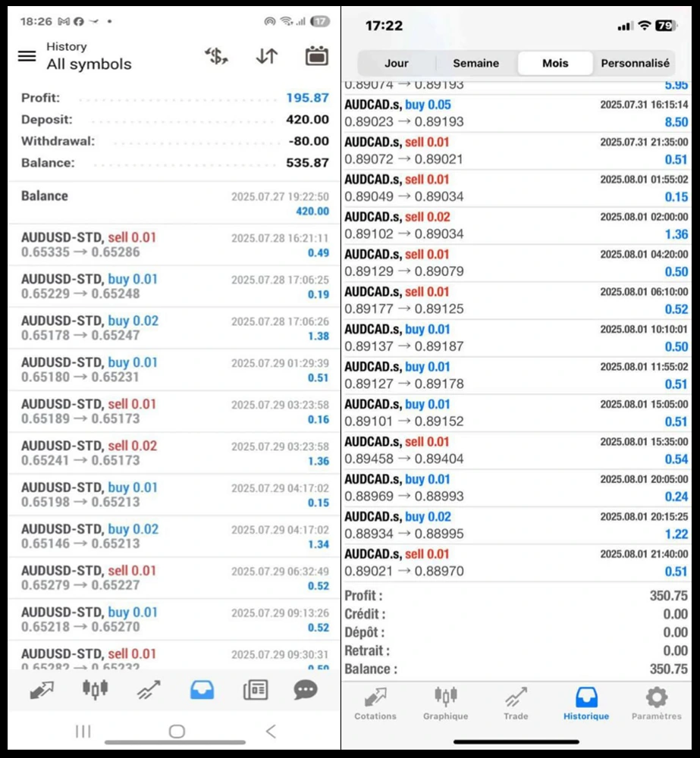Viewport: 700px width, 758px height.
Task: Tap the Android home navigation button
Action: click(x=177, y=731)
